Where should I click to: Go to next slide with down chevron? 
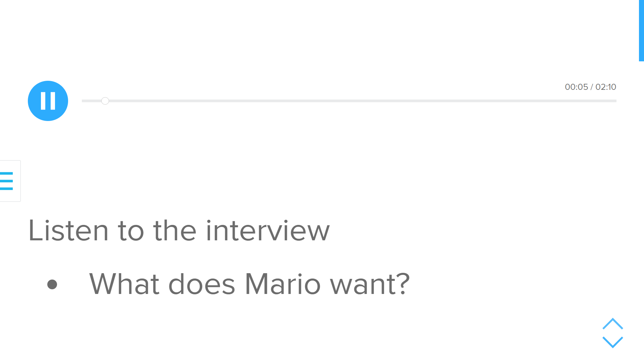[612, 342]
